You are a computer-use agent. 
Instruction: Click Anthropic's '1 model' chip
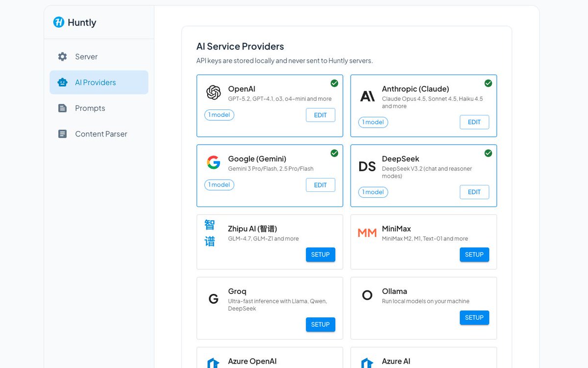[x=373, y=122]
